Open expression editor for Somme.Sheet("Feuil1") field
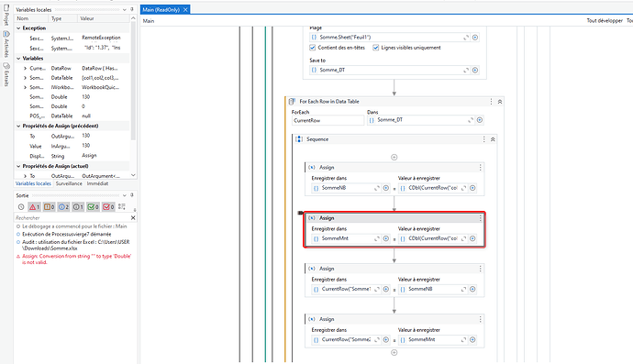633x364 pixels. [466, 37]
